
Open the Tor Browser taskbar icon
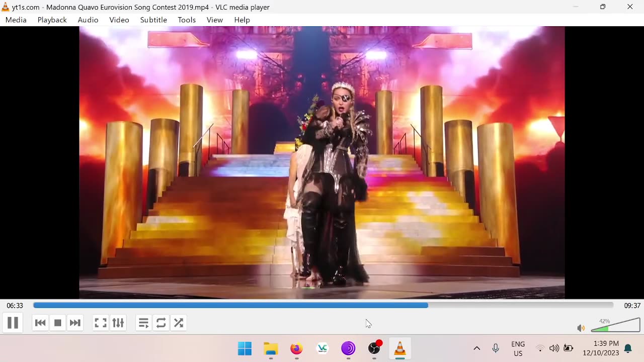click(348, 348)
